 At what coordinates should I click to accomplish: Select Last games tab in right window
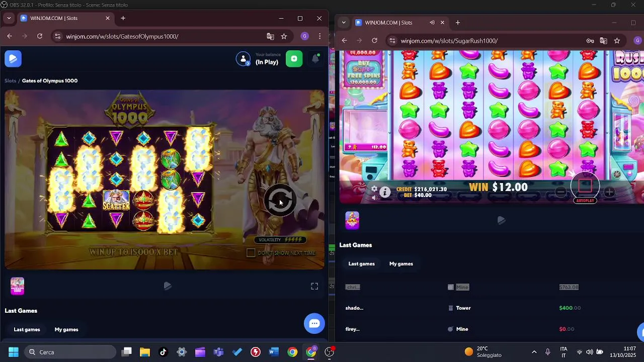(361, 263)
